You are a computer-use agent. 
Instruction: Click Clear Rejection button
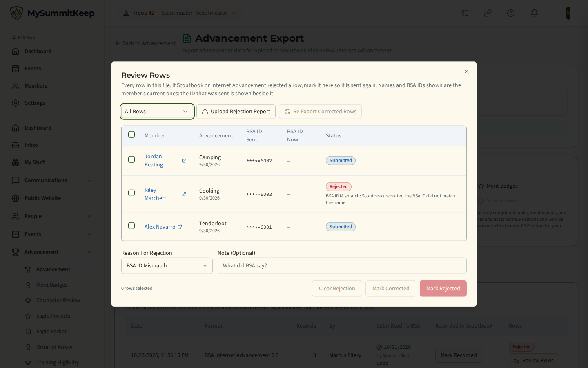pos(337,289)
